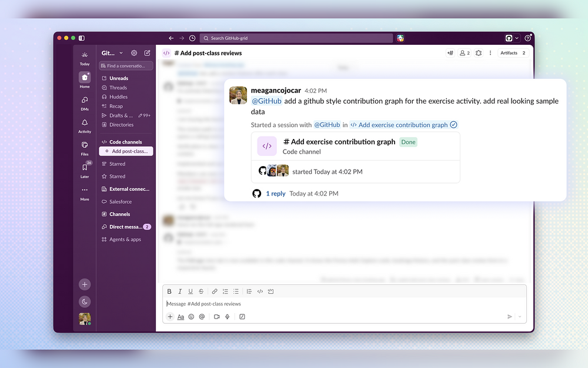Click the round plus create button

(x=85, y=284)
